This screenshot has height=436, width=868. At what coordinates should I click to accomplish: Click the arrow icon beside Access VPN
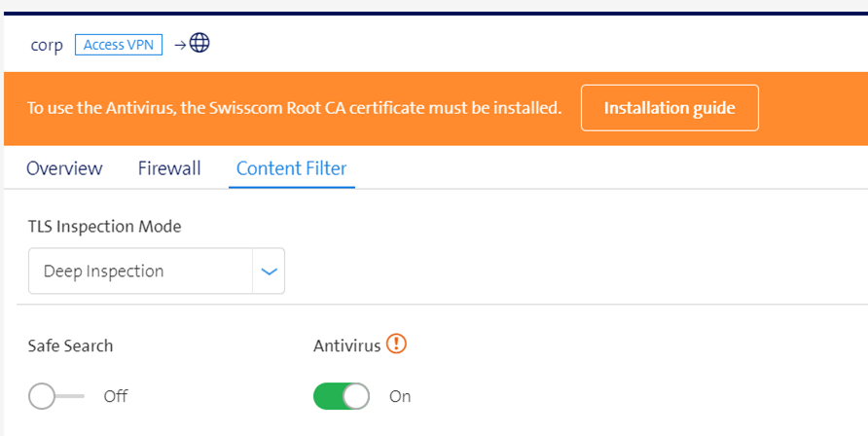(180, 46)
